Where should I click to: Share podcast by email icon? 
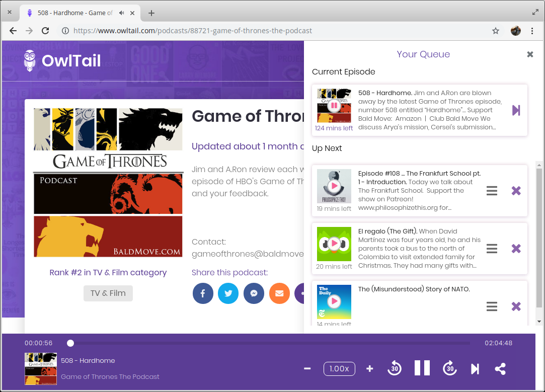pos(279,293)
